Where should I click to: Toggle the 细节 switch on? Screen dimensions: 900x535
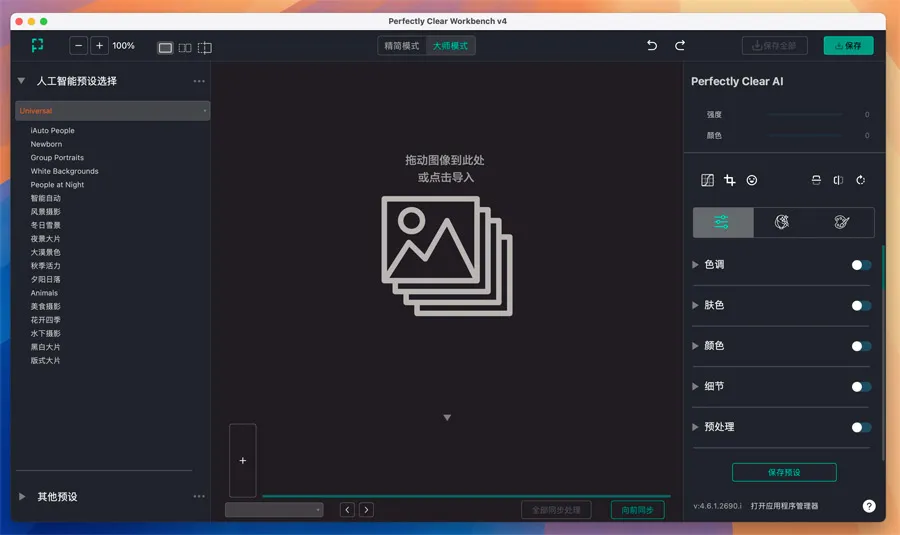click(861, 387)
